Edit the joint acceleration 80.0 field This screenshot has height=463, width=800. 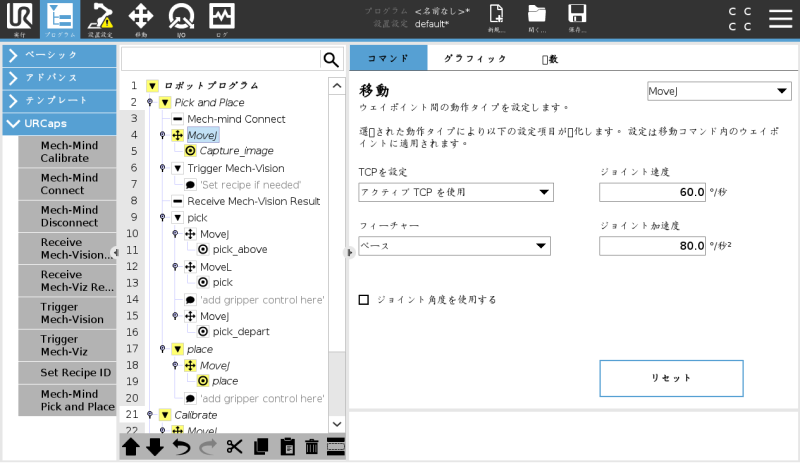click(652, 246)
